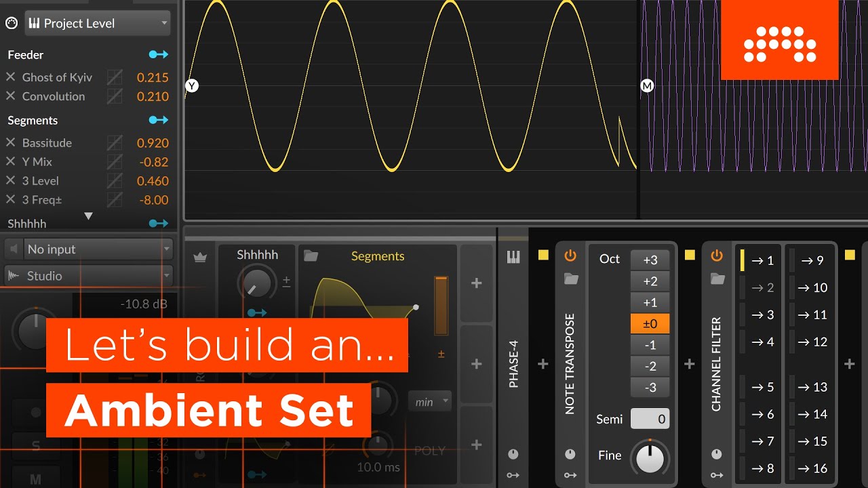
Task: Open the No input dropdown
Action: click(98, 249)
